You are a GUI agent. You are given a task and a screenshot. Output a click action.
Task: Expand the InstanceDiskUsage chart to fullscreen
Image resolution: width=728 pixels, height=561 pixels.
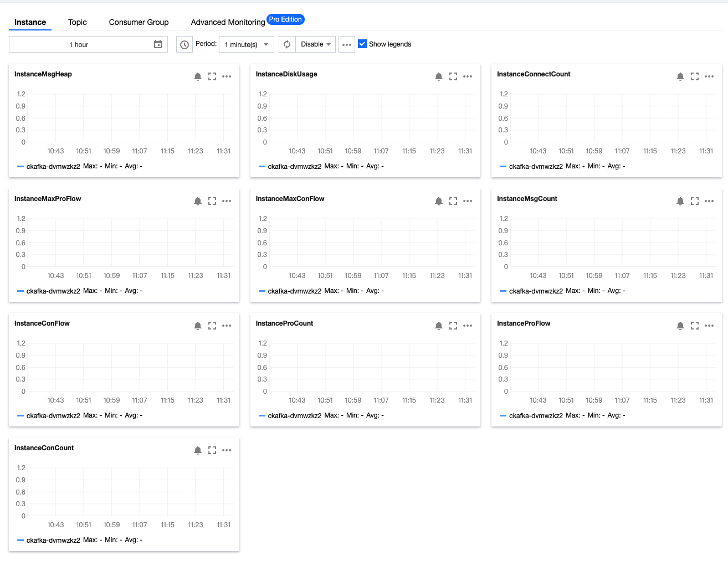(453, 76)
